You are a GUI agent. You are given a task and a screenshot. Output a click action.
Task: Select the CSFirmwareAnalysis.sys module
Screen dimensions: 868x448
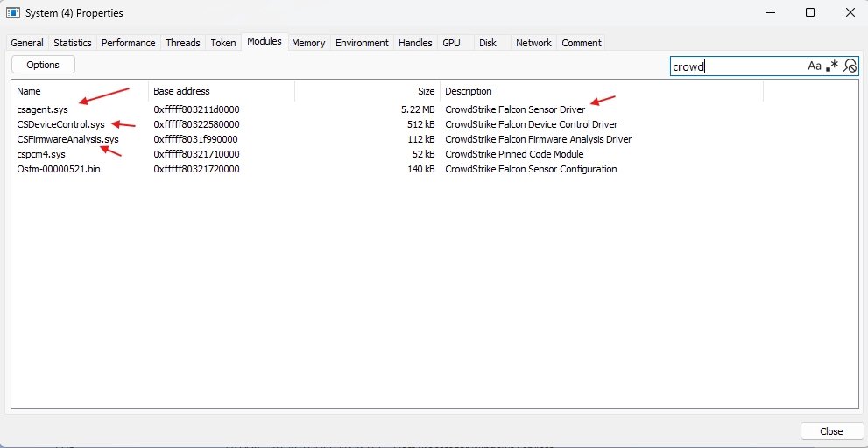tap(67, 139)
